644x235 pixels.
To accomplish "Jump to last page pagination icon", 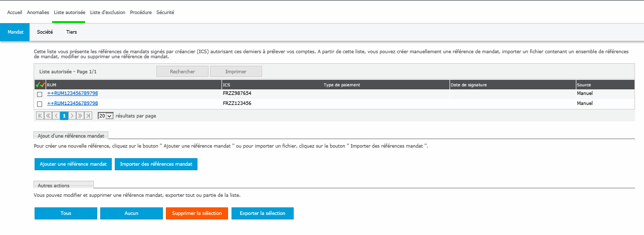I will (x=88, y=115).
